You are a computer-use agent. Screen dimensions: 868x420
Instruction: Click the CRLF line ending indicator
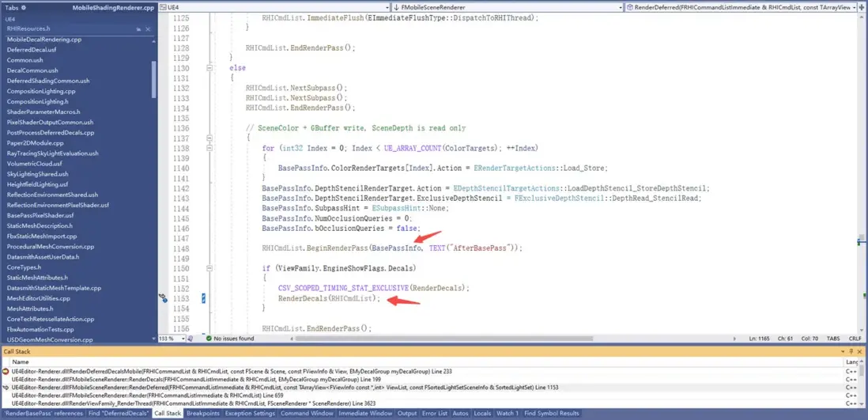[x=855, y=338]
